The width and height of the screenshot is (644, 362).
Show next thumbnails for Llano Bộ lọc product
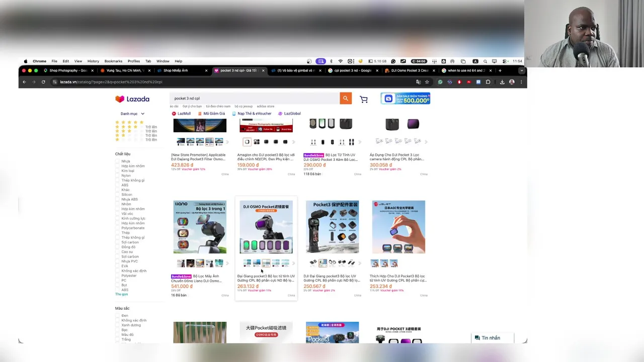[x=227, y=263]
